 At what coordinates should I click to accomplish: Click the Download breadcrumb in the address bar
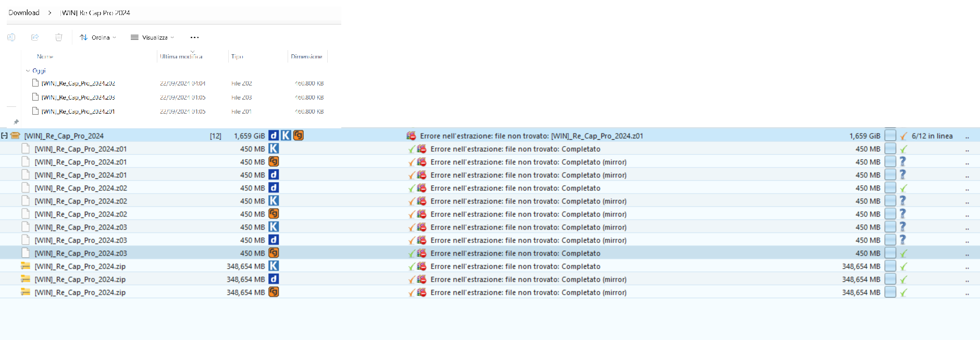pyautogui.click(x=24, y=13)
